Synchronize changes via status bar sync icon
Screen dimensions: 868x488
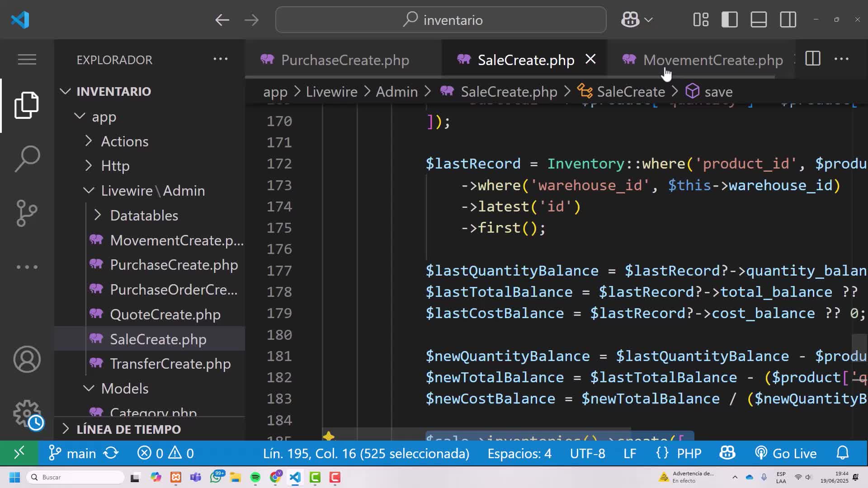[x=111, y=453]
